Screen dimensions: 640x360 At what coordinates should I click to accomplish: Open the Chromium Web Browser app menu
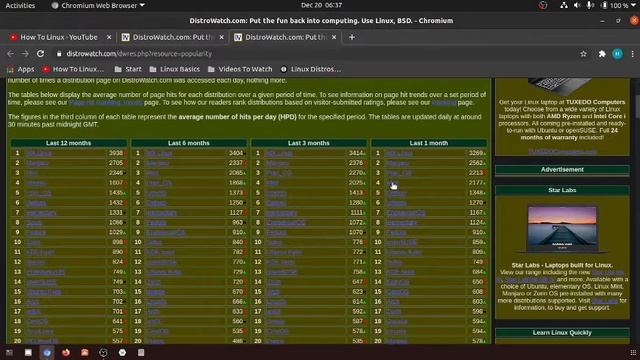(x=98, y=5)
